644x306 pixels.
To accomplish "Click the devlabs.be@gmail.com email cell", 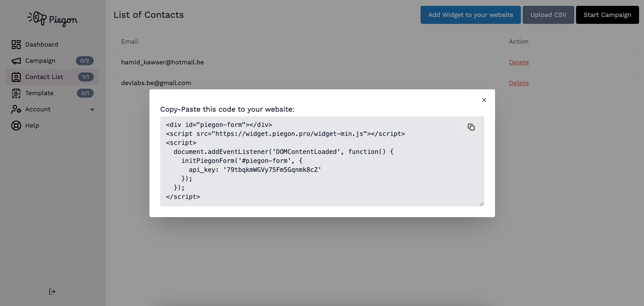I will [x=156, y=83].
